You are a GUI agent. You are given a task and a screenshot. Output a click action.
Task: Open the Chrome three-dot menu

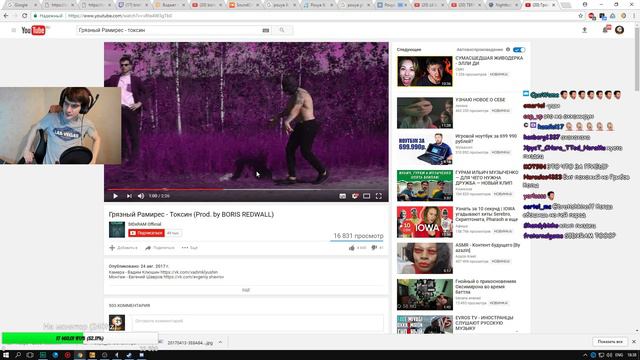[634, 16]
